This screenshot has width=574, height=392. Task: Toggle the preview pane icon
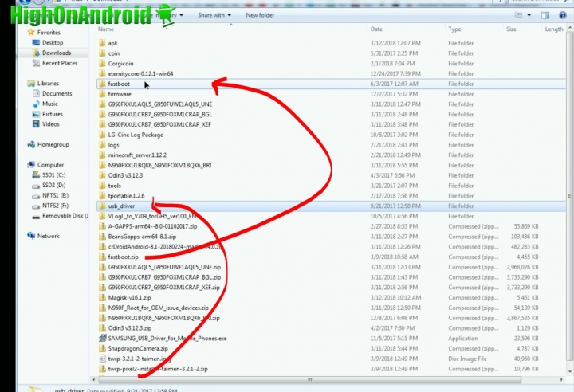tap(545, 15)
